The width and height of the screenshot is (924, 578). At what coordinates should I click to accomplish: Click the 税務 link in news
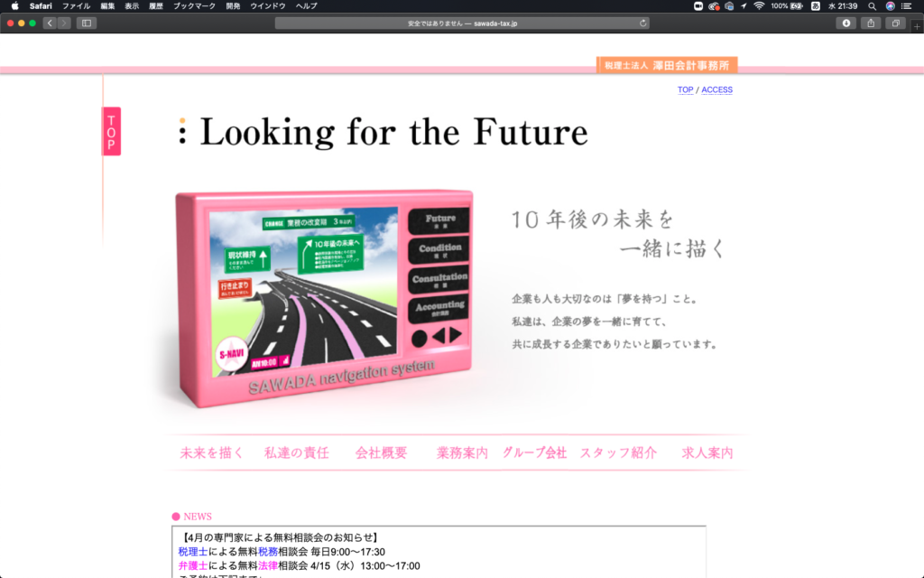coord(267,552)
